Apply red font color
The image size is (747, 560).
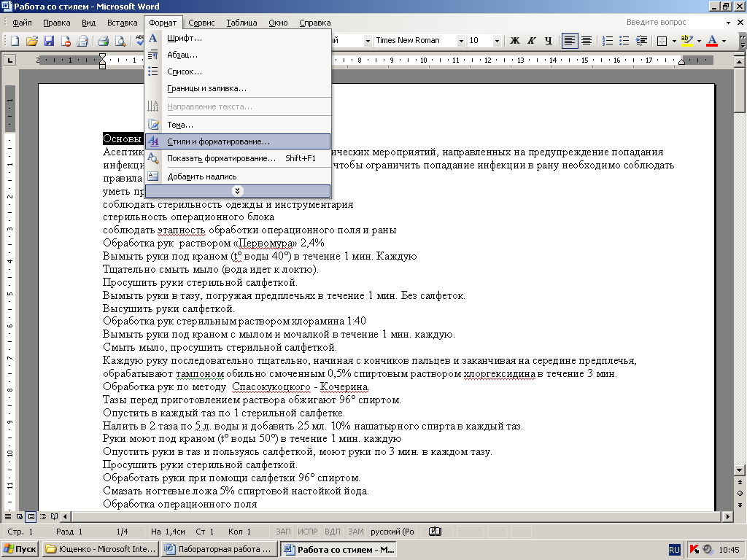(x=712, y=41)
